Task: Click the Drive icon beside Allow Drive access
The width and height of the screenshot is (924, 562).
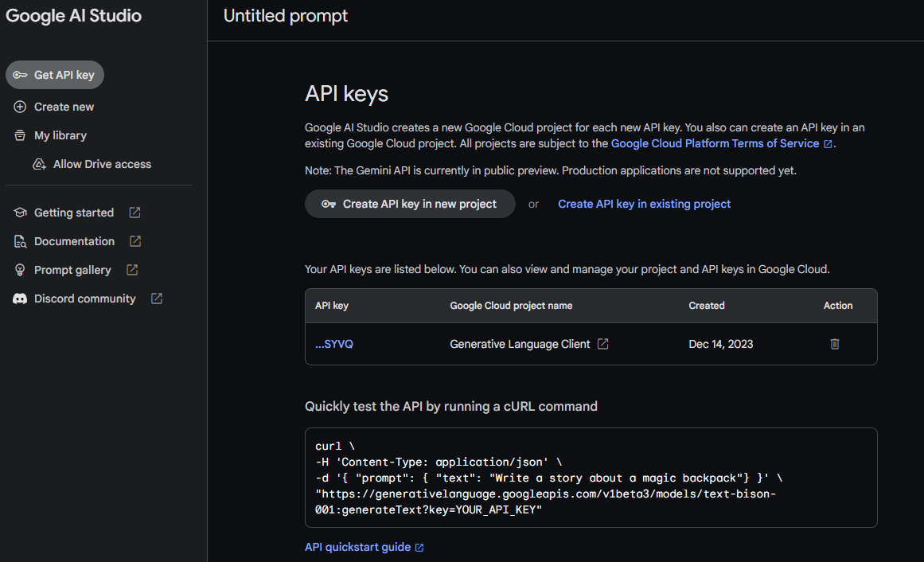Action: (x=39, y=164)
